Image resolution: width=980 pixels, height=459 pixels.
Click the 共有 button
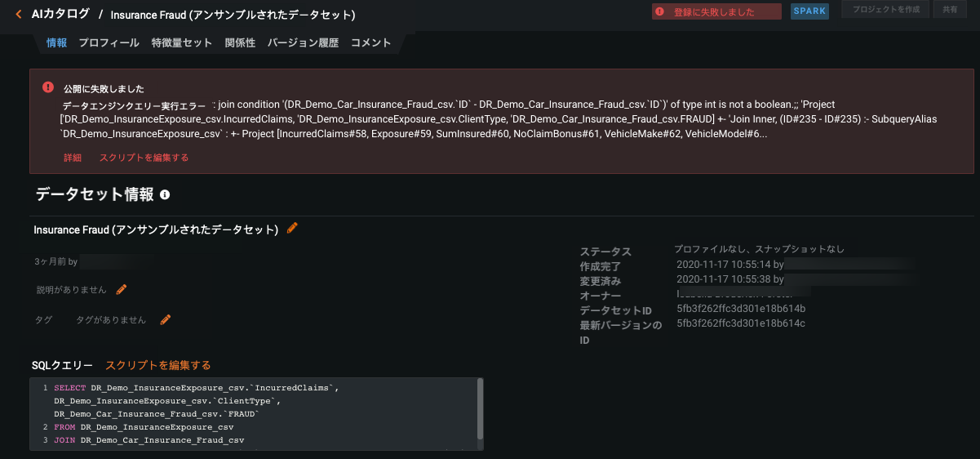click(x=950, y=10)
